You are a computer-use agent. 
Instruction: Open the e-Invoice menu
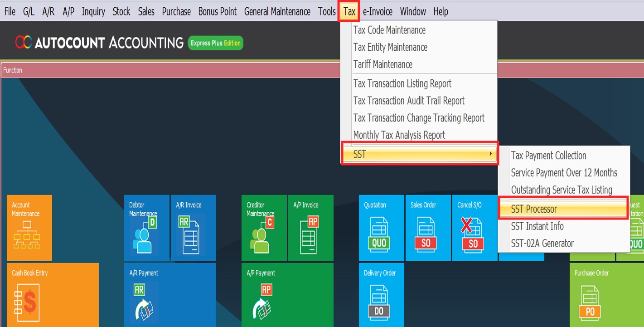point(378,12)
